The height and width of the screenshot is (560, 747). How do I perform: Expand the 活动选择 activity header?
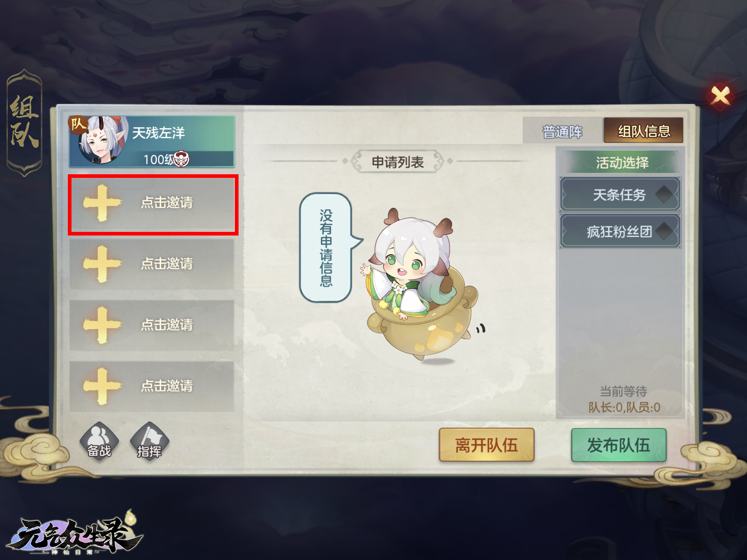pos(622,162)
